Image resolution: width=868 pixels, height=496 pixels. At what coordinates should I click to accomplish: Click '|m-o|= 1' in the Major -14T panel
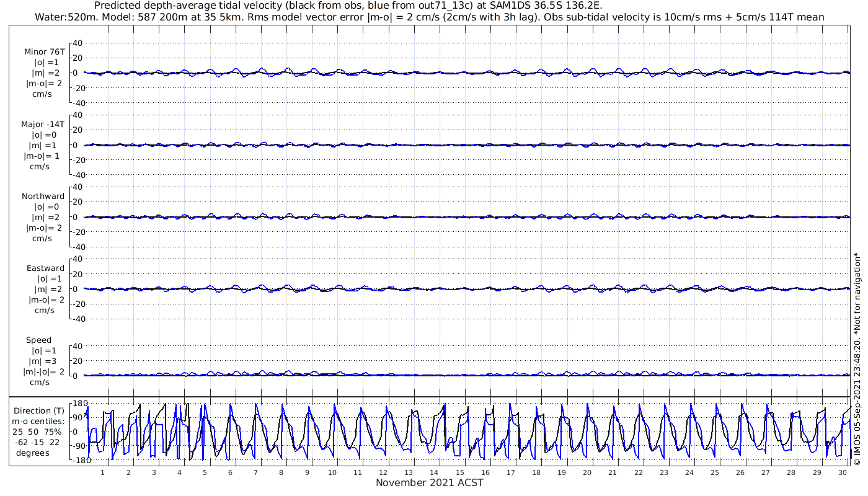point(42,156)
